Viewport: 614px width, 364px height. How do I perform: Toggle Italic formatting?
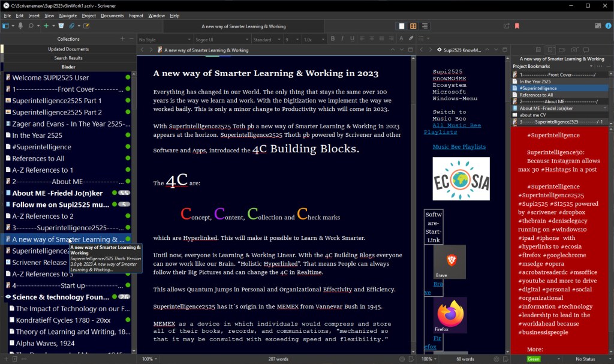coord(341,40)
